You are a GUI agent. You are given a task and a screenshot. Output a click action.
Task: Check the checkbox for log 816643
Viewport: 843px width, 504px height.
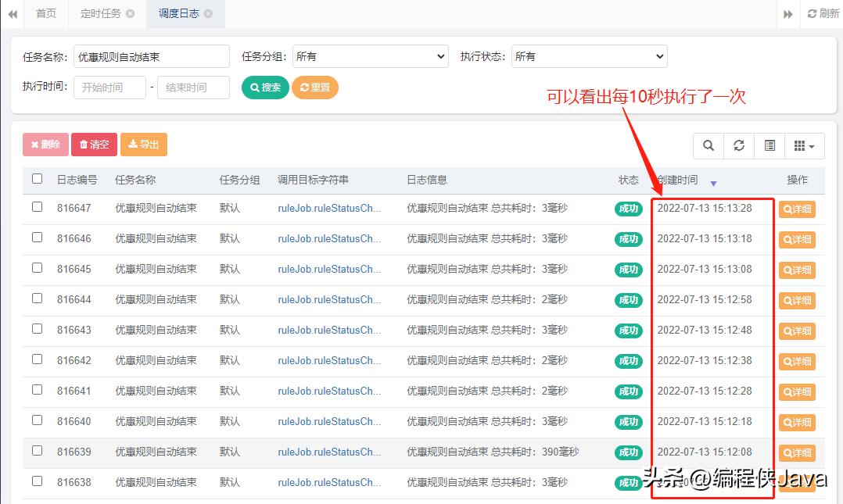[37, 331]
